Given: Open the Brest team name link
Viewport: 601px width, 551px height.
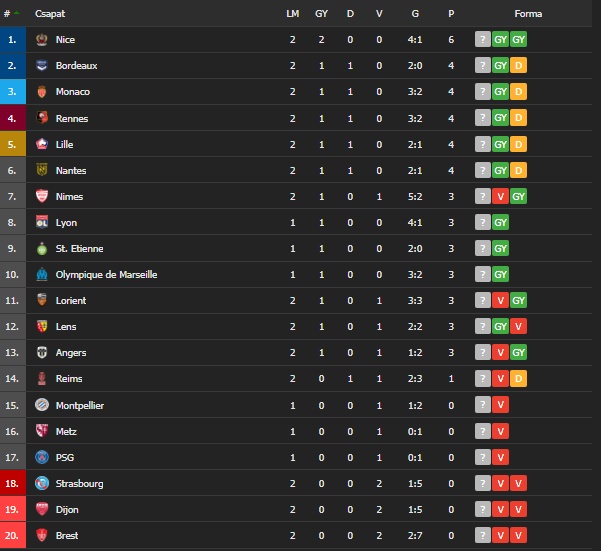Looking at the screenshot, I should 67,535.
